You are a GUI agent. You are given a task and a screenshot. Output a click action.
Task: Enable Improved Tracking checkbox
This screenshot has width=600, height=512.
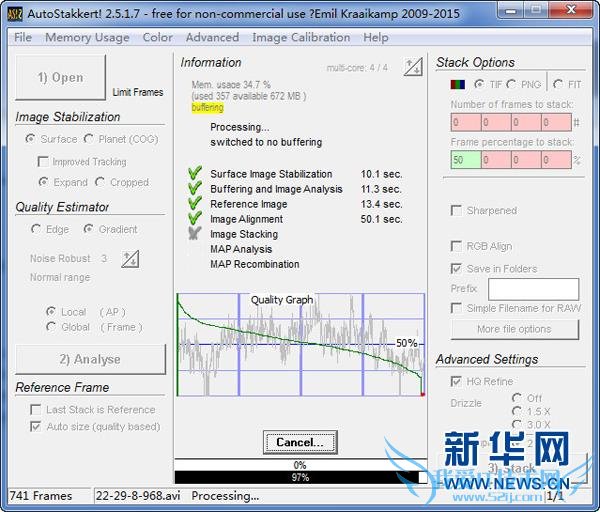point(82,162)
